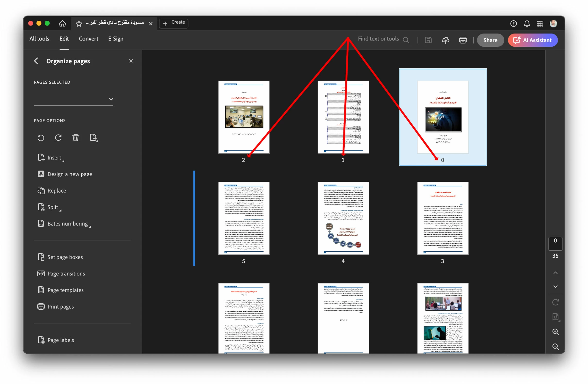The height and width of the screenshot is (384, 588).
Task: Click the print icon in toolbar
Action: click(463, 40)
